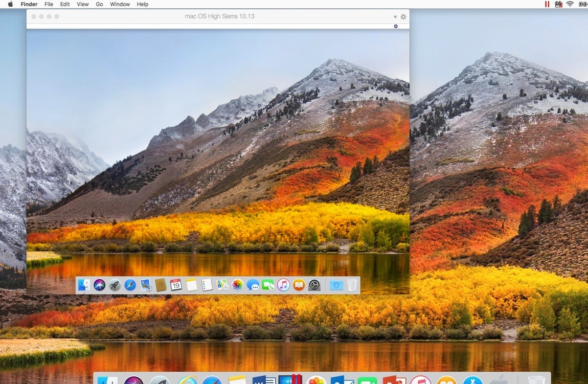This screenshot has height=384, width=588.
Task: Open FaceTime green icon in VM dock
Action: point(268,285)
